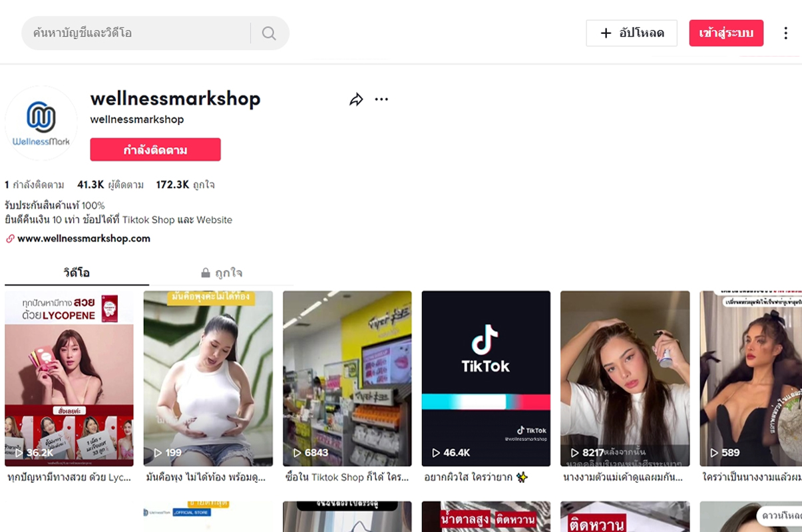Viewport: 802px width, 532px height.
Task: Open the www.wellnessmarkshop.com link
Action: pyautogui.click(x=84, y=239)
